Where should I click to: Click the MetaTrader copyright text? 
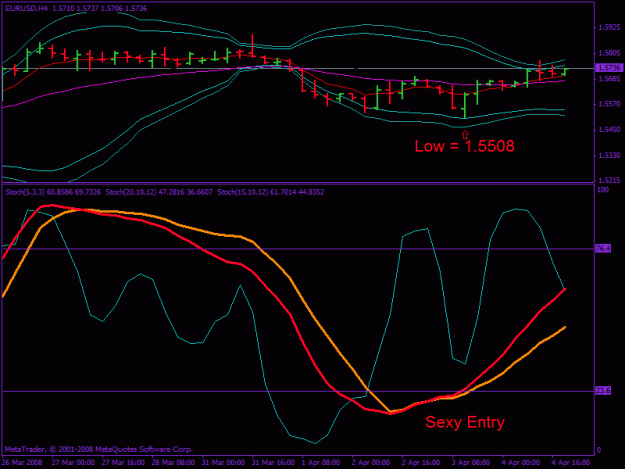[99, 449]
